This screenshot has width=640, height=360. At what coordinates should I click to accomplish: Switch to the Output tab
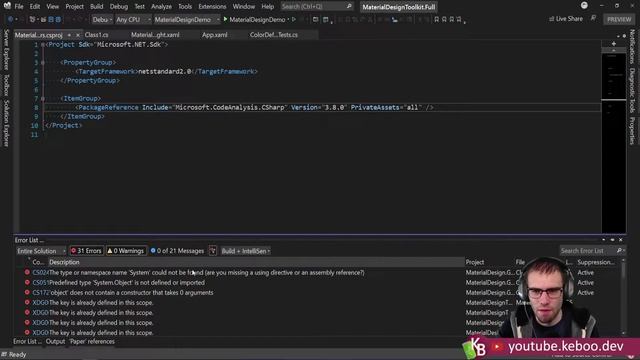point(55,341)
